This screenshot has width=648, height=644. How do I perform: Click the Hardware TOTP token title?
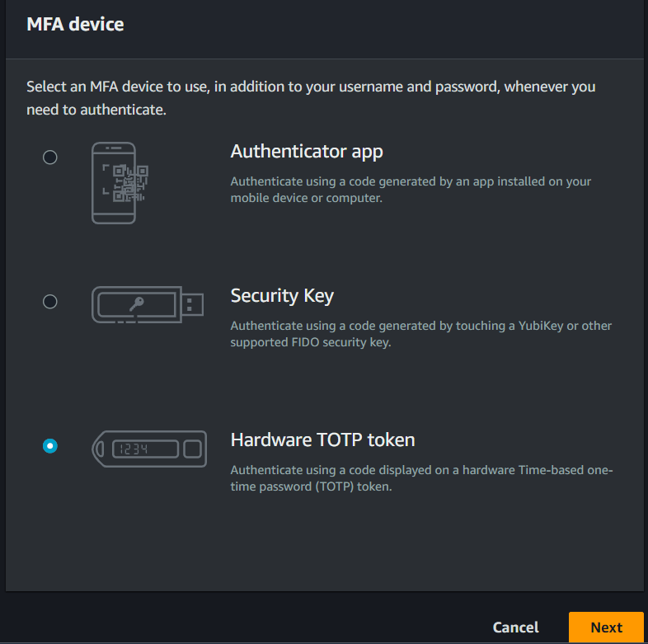(322, 440)
